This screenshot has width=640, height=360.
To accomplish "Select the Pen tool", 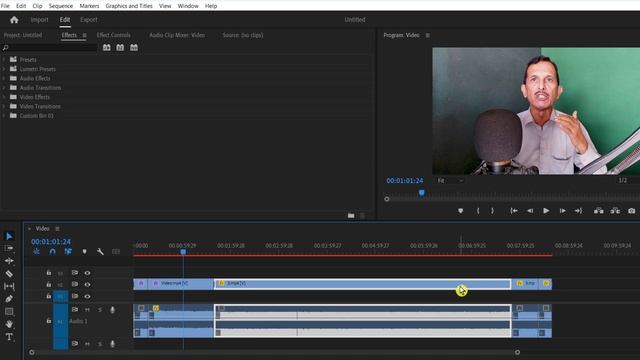I will [9, 299].
